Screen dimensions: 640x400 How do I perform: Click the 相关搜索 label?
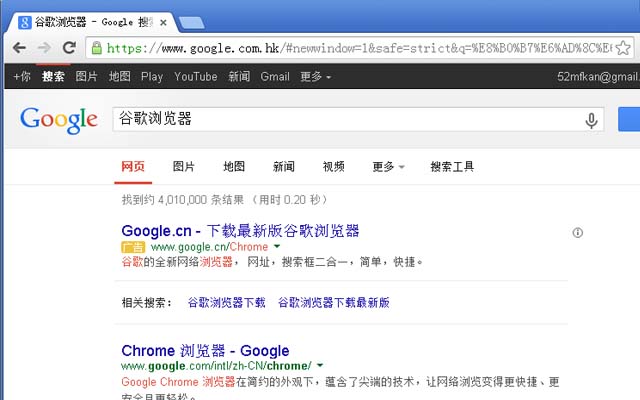coord(147,302)
